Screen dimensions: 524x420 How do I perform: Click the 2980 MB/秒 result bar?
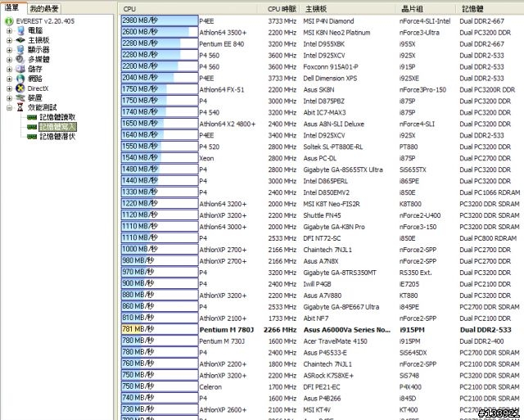(160, 20)
